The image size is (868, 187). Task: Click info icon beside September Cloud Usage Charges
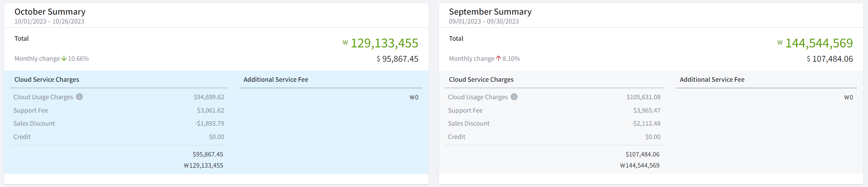click(514, 97)
